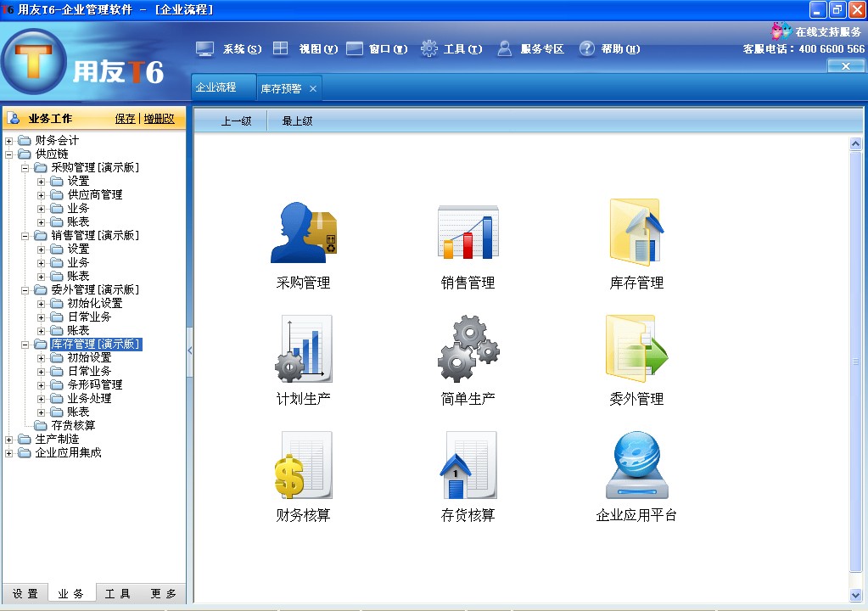Expand the 业务处理 tree node

click(x=41, y=399)
